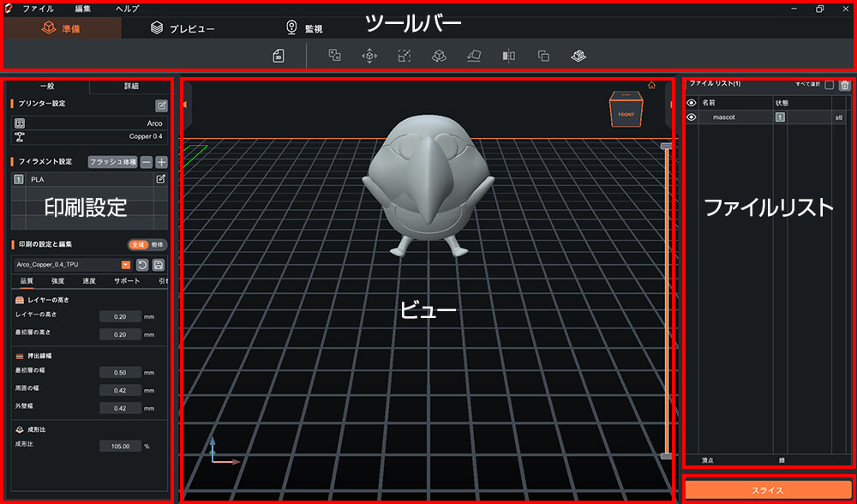Viewport: 857px width, 504px height.
Task: Collapse the right panel using the orange arrow
Action: (x=670, y=105)
